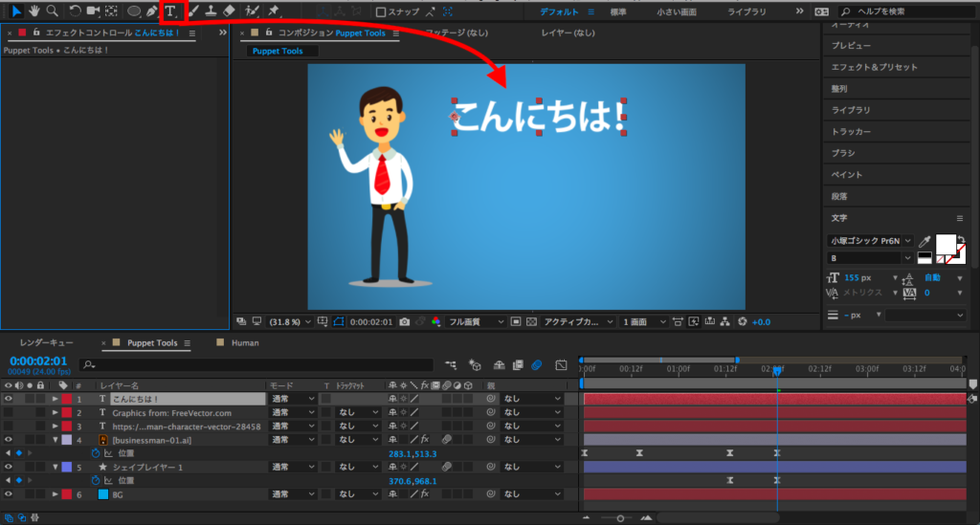Image resolution: width=980 pixels, height=525 pixels.
Task: Enable the スナップ checkbox
Action: (x=381, y=12)
